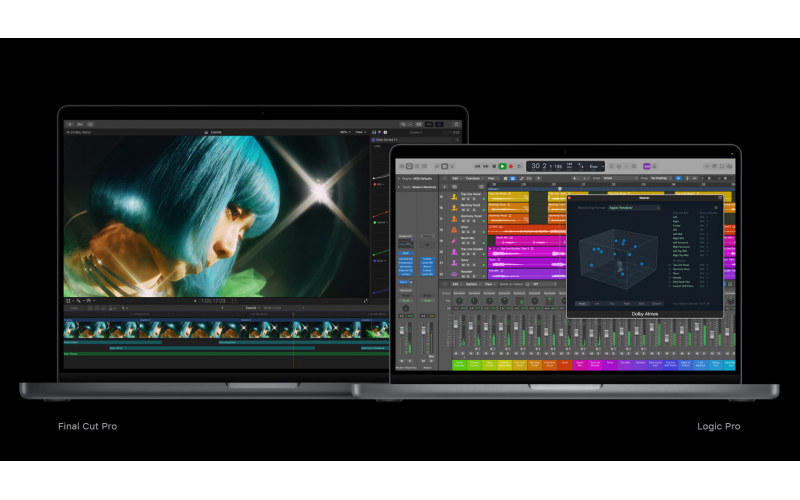Expand the Region inspector disclosure triangle

point(399,179)
